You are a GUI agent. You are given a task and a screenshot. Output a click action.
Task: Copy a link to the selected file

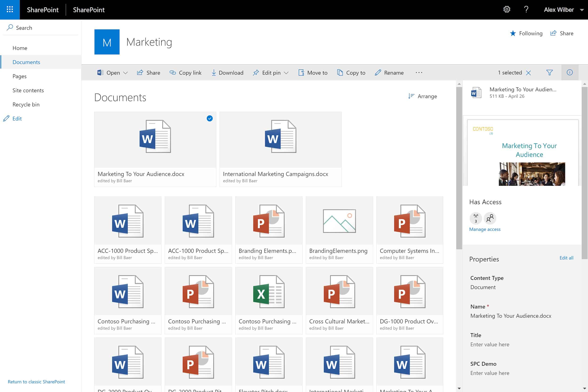click(x=186, y=72)
